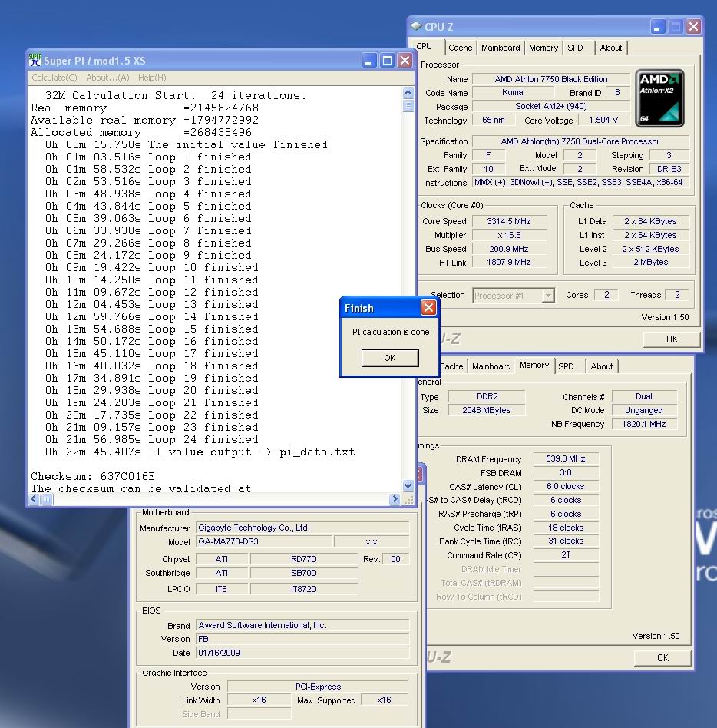Click the Bus Speed value 200.9 MHz

click(509, 249)
